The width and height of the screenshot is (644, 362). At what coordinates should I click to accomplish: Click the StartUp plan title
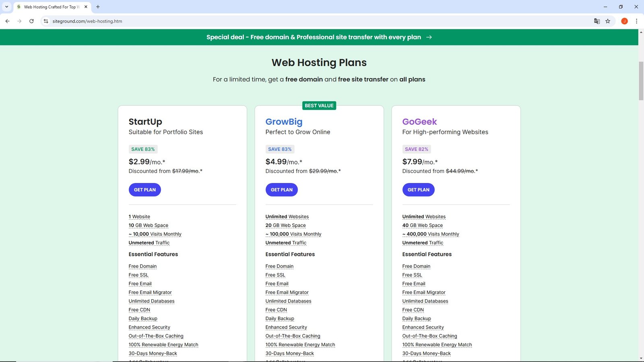tap(145, 121)
